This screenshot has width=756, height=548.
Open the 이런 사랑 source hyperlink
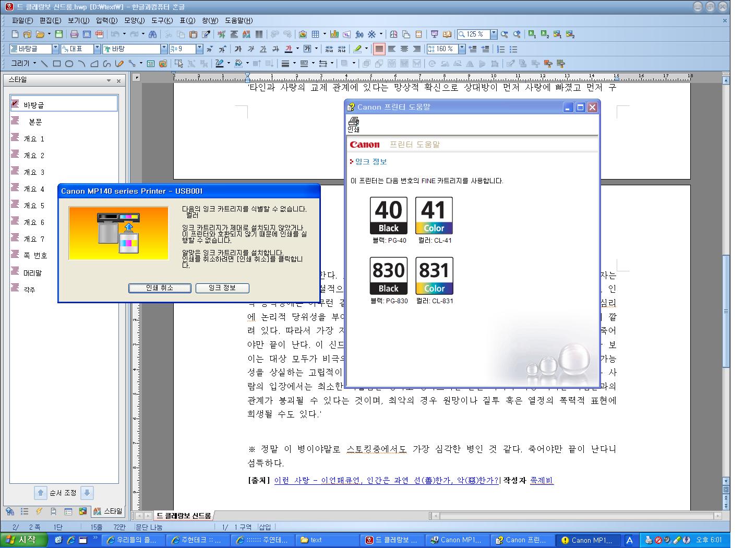point(387,481)
